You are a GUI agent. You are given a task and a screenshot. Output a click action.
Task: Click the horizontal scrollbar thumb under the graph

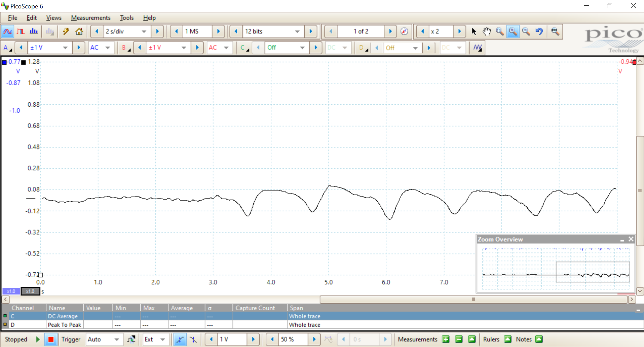pos(473,299)
